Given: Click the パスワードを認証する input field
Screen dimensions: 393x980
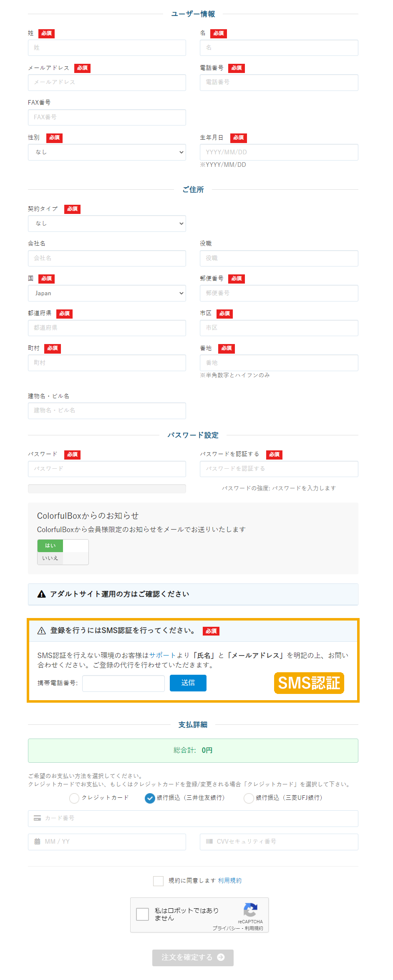Looking at the screenshot, I should (279, 469).
